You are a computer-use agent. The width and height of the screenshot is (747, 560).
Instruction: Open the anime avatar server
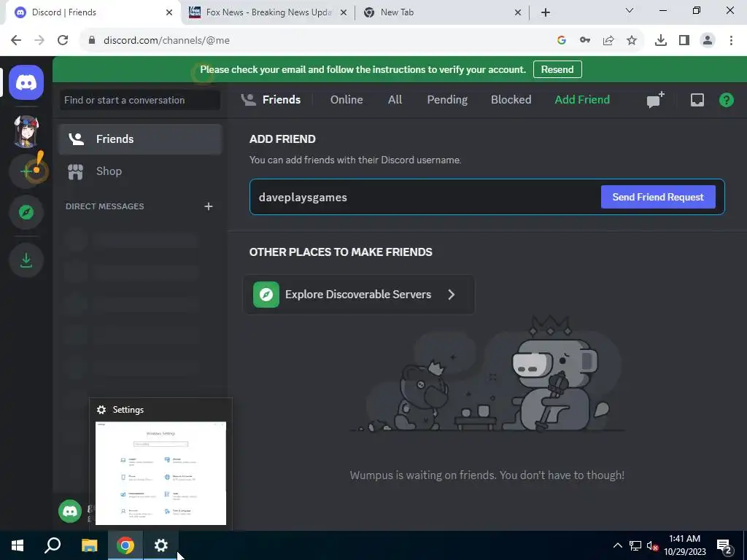[x=26, y=131]
